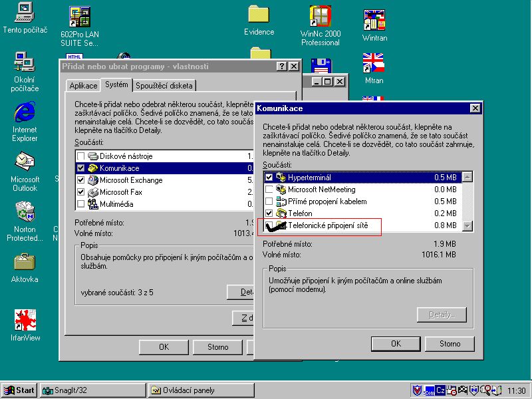Uncheck the Microsoft Exchange checkbox
The width and height of the screenshot is (532, 399).
click(x=80, y=180)
